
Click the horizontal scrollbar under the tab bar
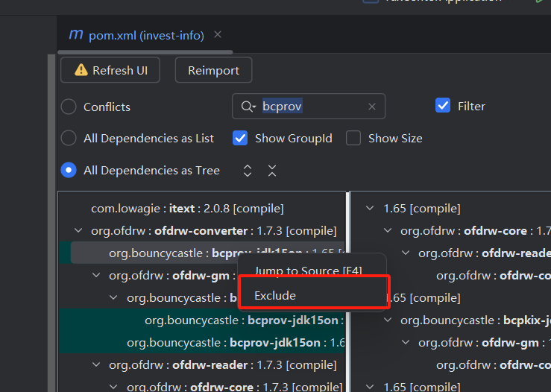point(145,52)
